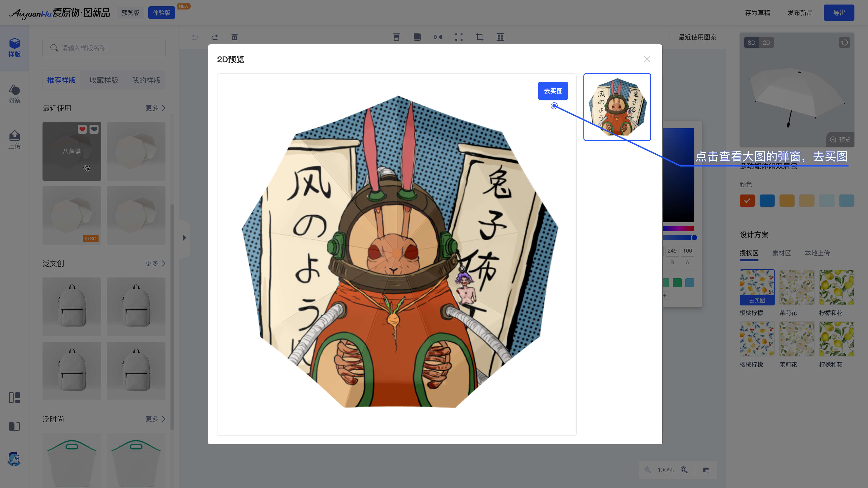Select the orange-red checked color swatch
868x488 pixels.
[x=747, y=201]
